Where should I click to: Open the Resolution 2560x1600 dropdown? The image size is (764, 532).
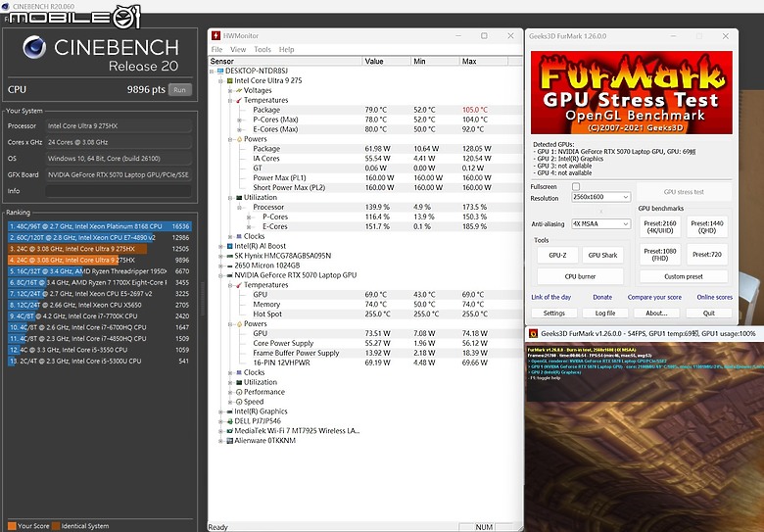[x=601, y=197]
